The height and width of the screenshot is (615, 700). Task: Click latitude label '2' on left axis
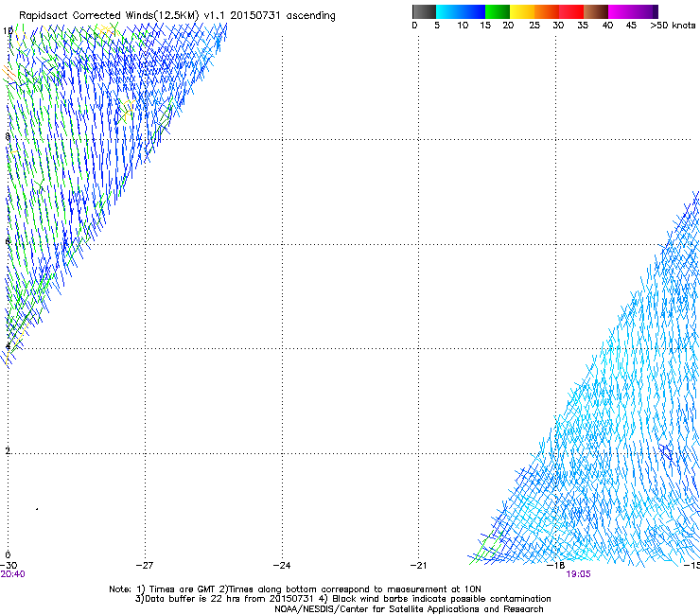tap(8, 450)
